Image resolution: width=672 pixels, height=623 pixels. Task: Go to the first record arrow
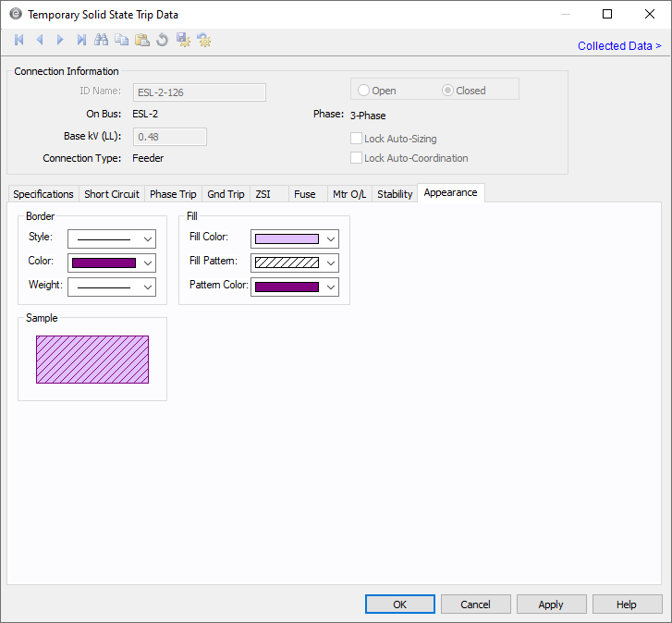pyautogui.click(x=18, y=40)
